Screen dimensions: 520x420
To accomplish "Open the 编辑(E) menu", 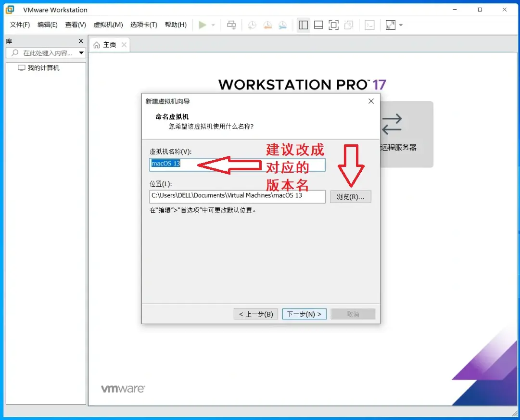I will [x=48, y=25].
